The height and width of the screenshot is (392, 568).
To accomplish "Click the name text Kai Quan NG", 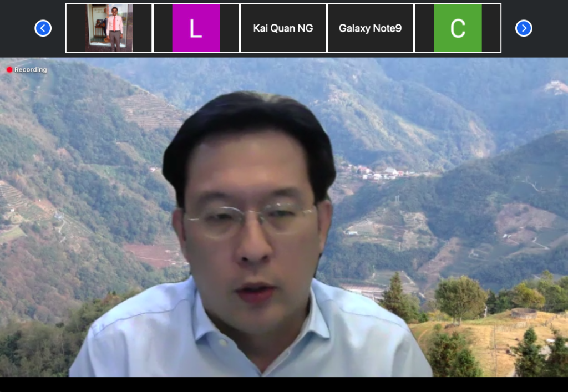I will (x=283, y=28).
